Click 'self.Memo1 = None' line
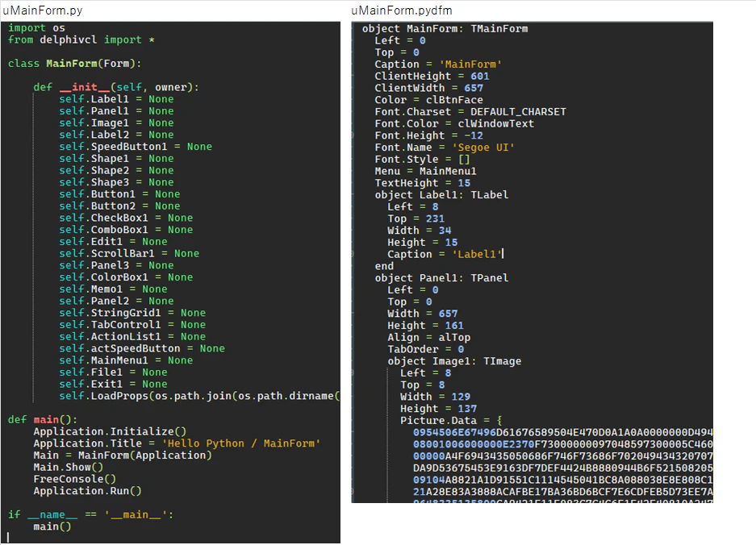 [113, 289]
